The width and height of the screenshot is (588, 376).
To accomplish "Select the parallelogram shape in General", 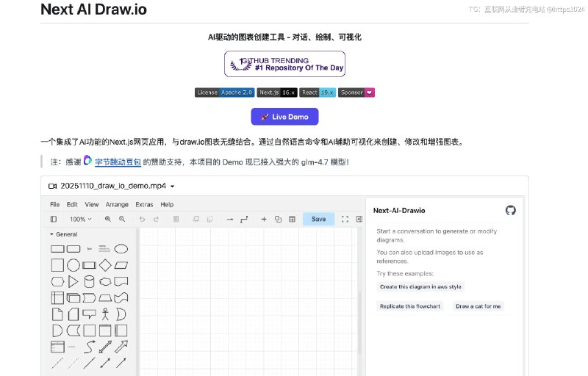I will (x=121, y=265).
